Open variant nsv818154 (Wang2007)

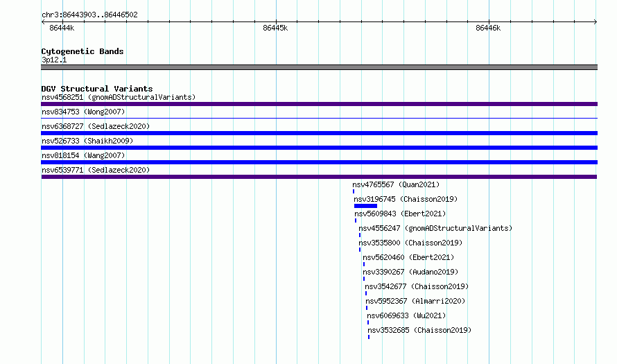(x=83, y=155)
